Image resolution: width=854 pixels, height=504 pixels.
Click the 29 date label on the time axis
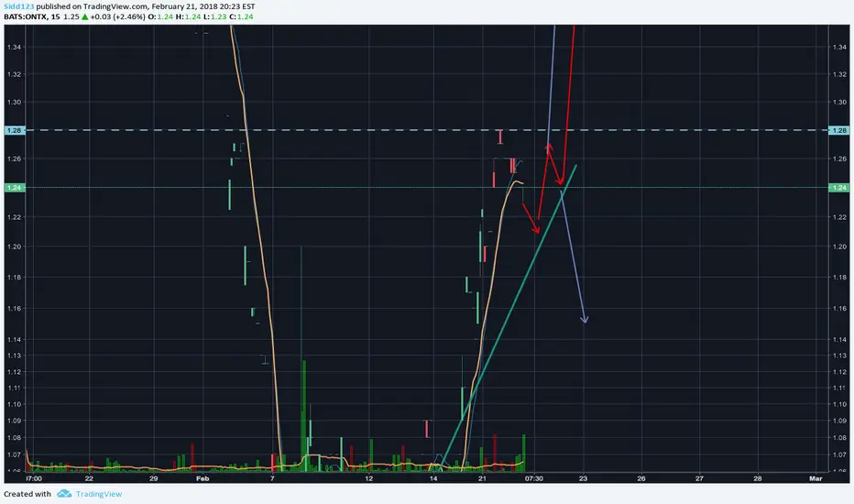coord(154,478)
